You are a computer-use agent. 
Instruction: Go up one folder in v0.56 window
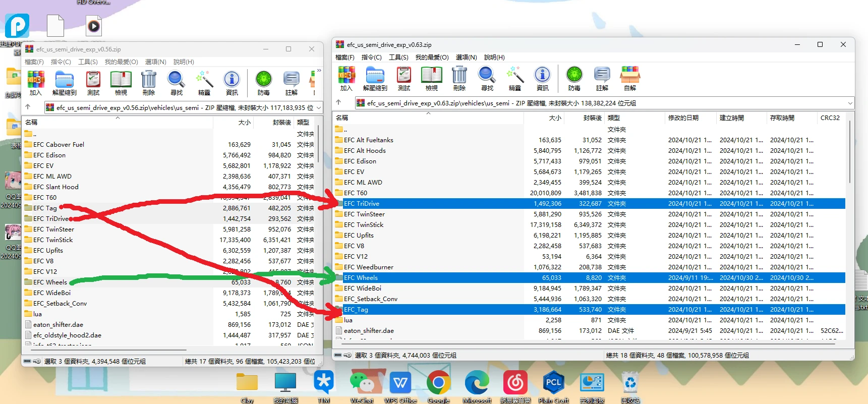coord(28,107)
